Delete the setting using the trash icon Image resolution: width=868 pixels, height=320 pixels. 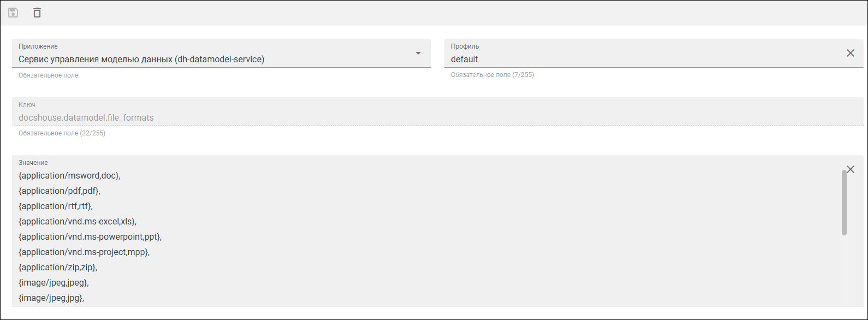coord(37,13)
